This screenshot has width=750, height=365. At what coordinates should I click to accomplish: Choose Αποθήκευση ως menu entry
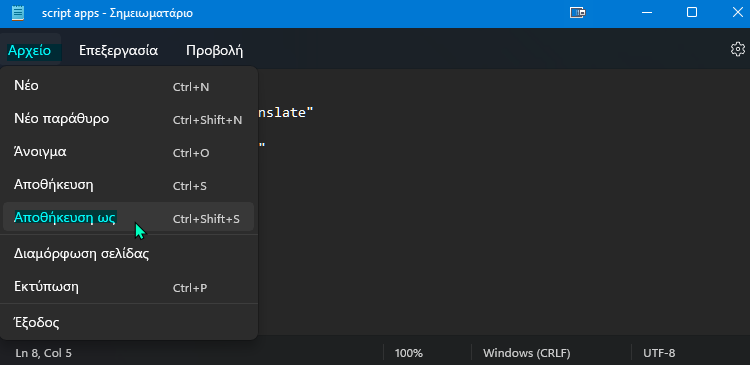128,218
